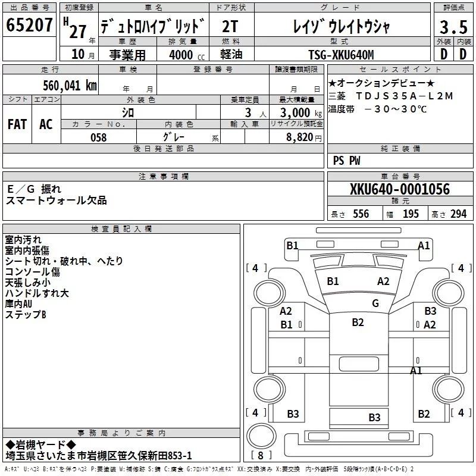Click the shift type FAT

pos(17,124)
